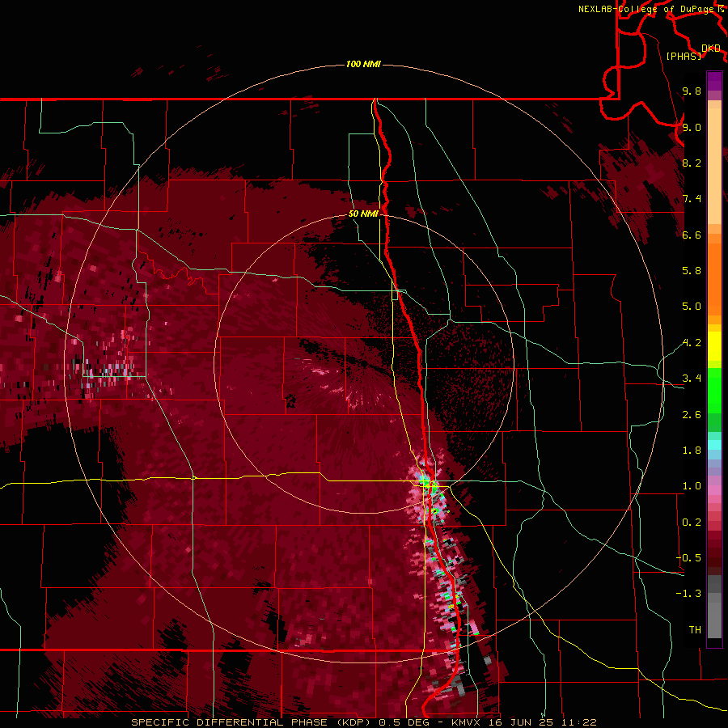The image size is (728, 728).
Task: Pick the yellow band of the color scale
Action: pos(714,346)
